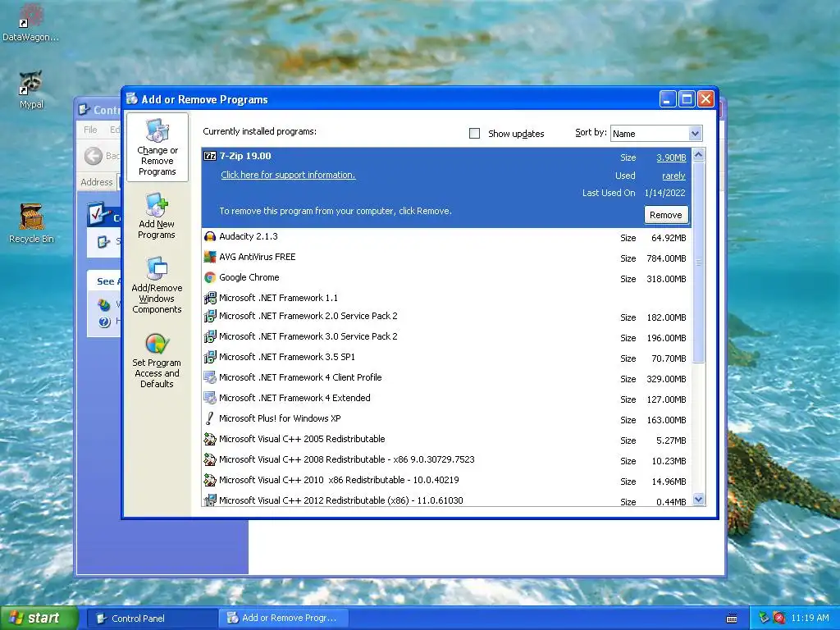This screenshot has height=630, width=840.
Task: Select 'Microsoft Visual C++ 2005 Redistributable' row
Action: pyautogui.click(x=447, y=440)
